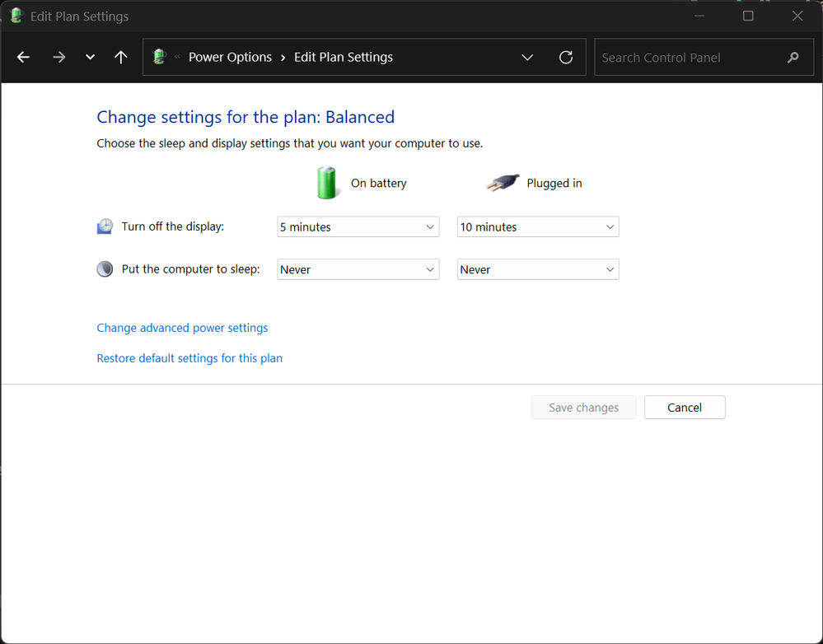Click Edit Plan Settings breadcrumb
The height and width of the screenshot is (644, 823).
click(x=343, y=58)
